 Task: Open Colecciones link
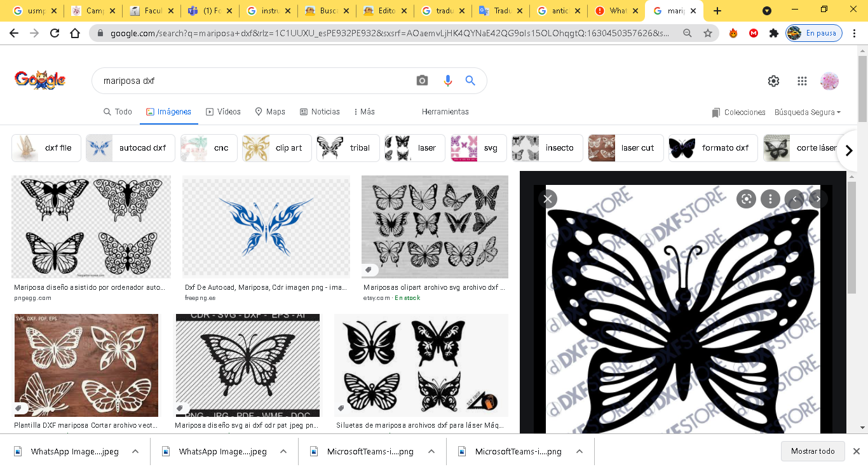[x=738, y=112]
